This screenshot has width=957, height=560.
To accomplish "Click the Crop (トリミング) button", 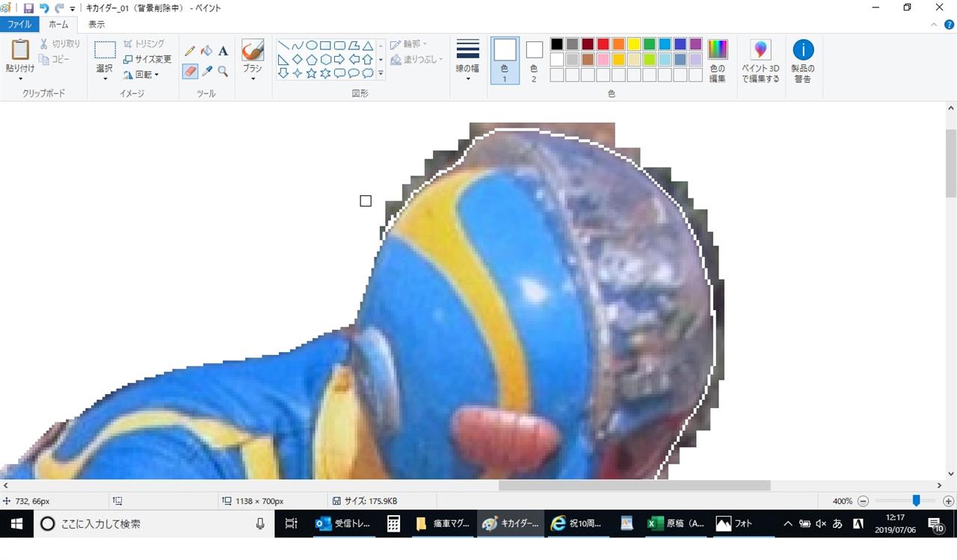I will [x=144, y=44].
